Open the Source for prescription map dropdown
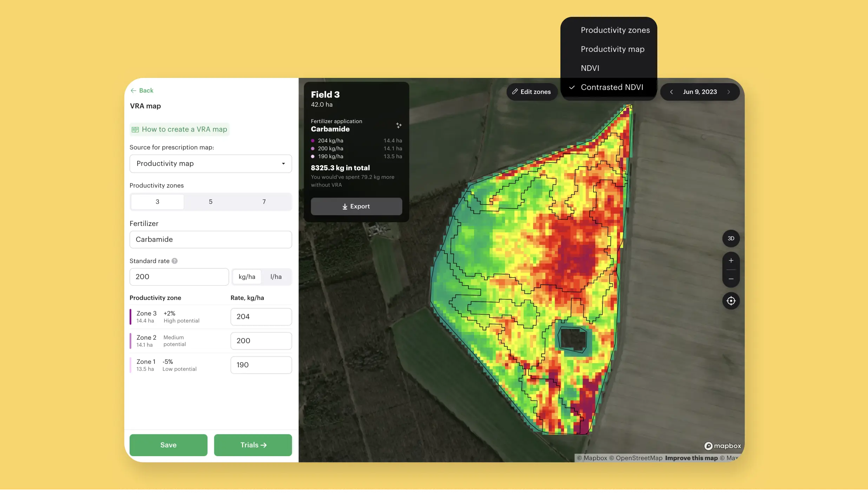Viewport: 868px width, 493px height. click(211, 164)
